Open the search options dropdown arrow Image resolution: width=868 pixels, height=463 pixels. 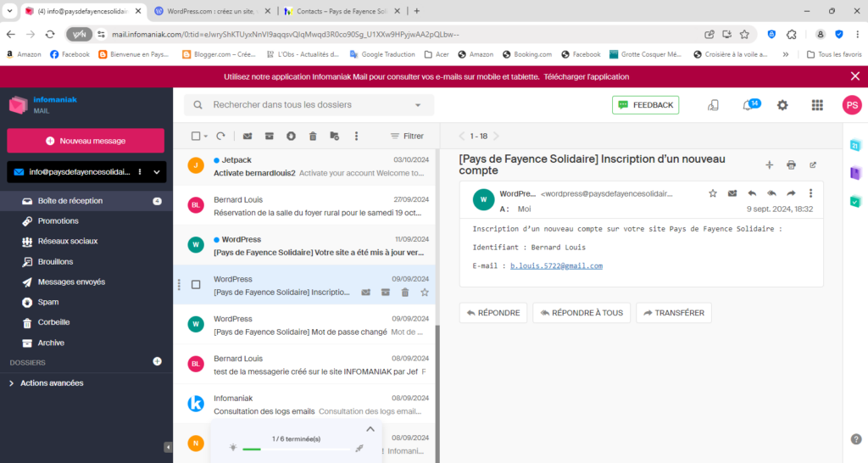[x=417, y=105]
